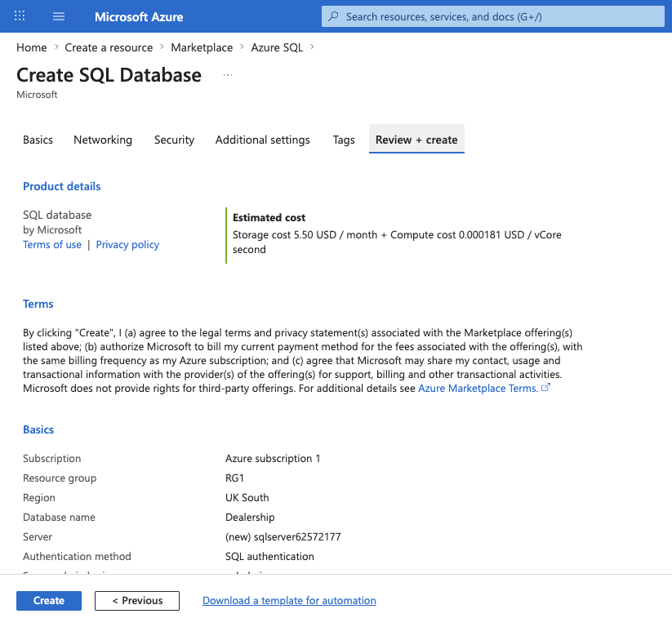This screenshot has height=627, width=672.
Task: Switch to the Basics tab
Action: click(x=38, y=140)
